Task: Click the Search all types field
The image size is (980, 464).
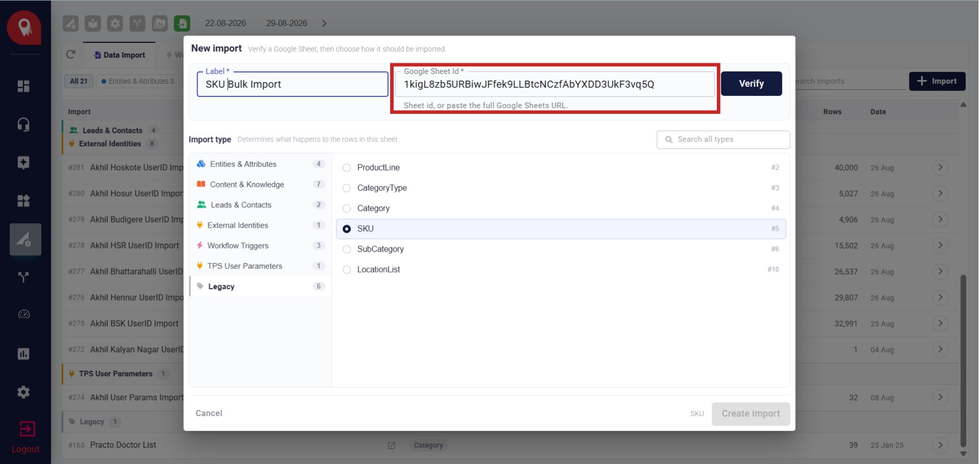Action: [x=723, y=139]
